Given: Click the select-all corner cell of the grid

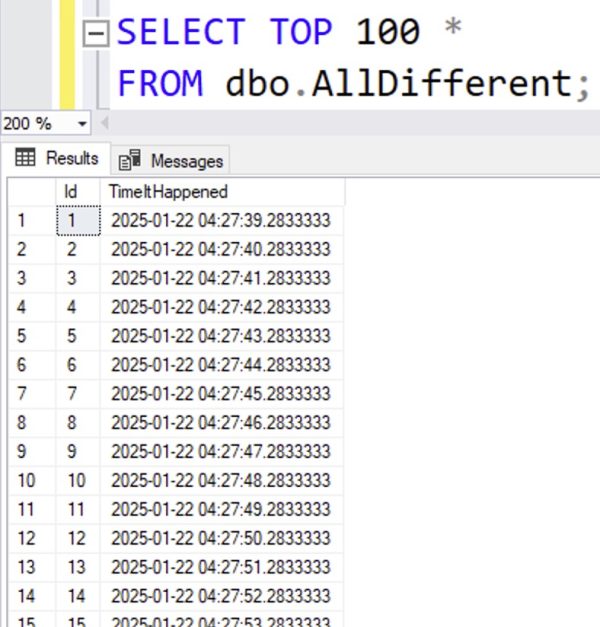Looking at the screenshot, I should click(x=30, y=192).
